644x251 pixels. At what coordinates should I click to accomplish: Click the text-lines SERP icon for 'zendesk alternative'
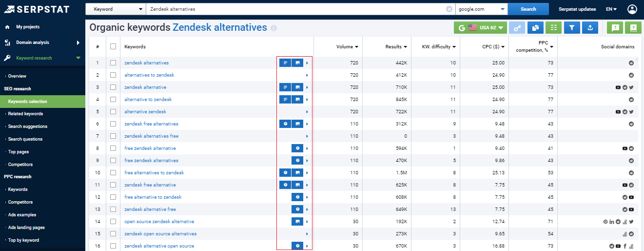(x=285, y=87)
